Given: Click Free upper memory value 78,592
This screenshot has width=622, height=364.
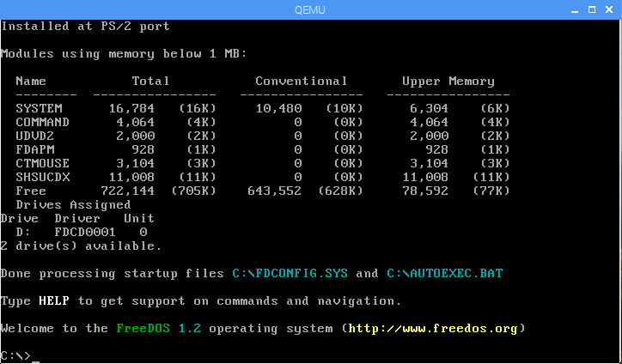Looking at the screenshot, I should pyautogui.click(x=425, y=191).
